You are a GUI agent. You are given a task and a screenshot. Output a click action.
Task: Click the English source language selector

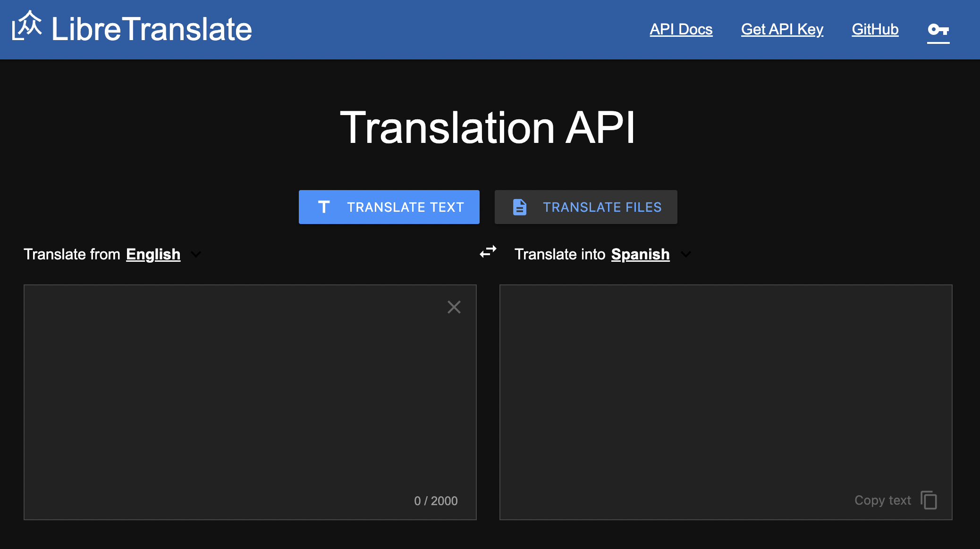[153, 254]
